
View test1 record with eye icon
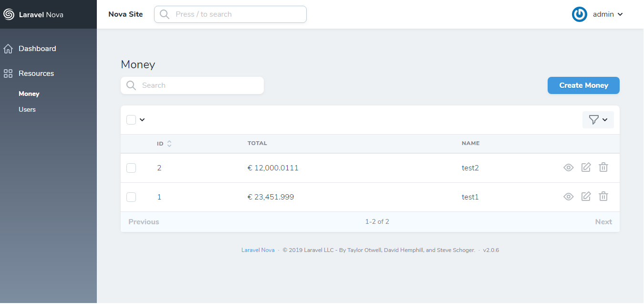pyautogui.click(x=568, y=197)
